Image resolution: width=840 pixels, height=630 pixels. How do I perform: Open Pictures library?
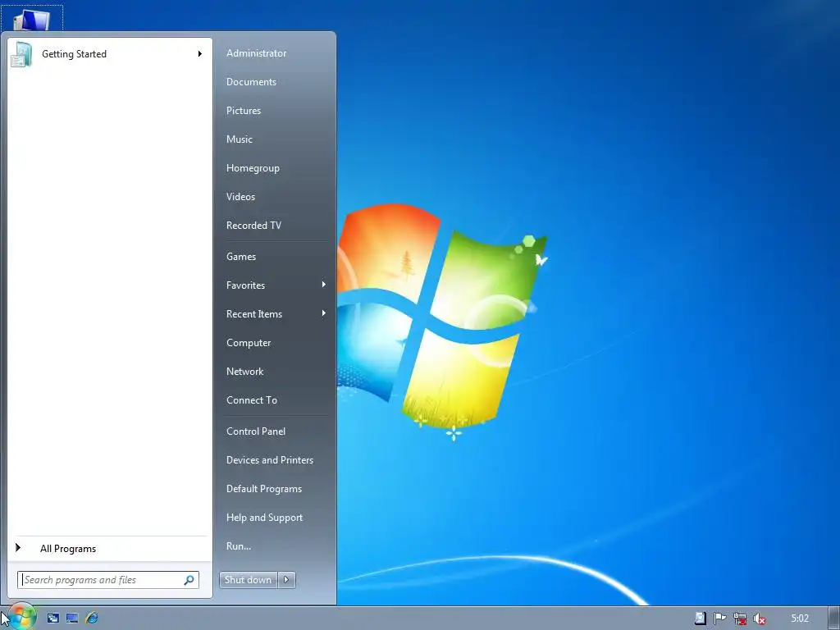(243, 111)
